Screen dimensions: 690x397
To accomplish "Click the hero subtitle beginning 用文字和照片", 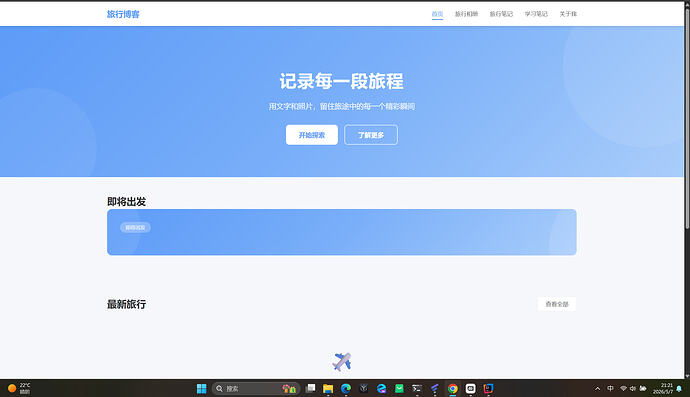I will tap(341, 107).
